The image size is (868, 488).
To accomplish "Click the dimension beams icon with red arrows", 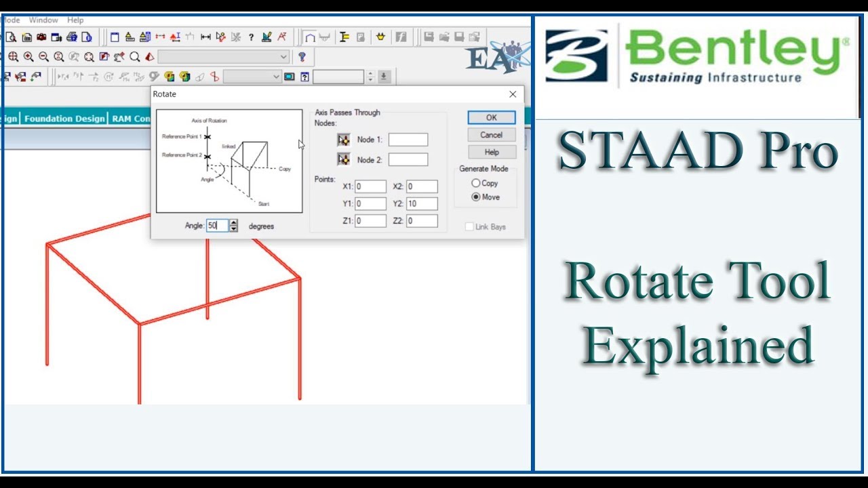I will coord(160,37).
